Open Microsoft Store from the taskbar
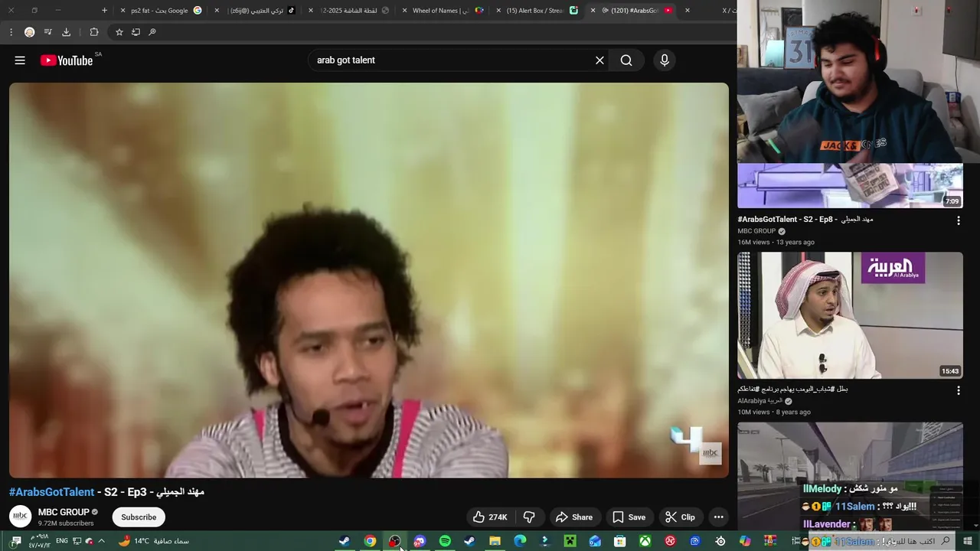Screen dimensions: 980x551 tap(620, 541)
